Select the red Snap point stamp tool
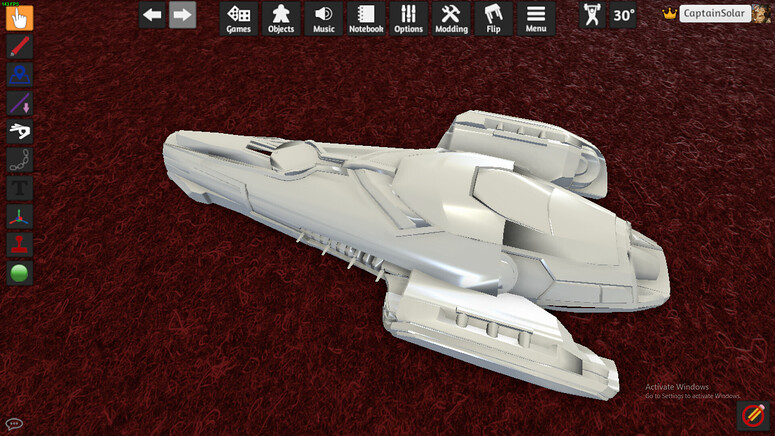The image size is (775, 436). pos(19,245)
